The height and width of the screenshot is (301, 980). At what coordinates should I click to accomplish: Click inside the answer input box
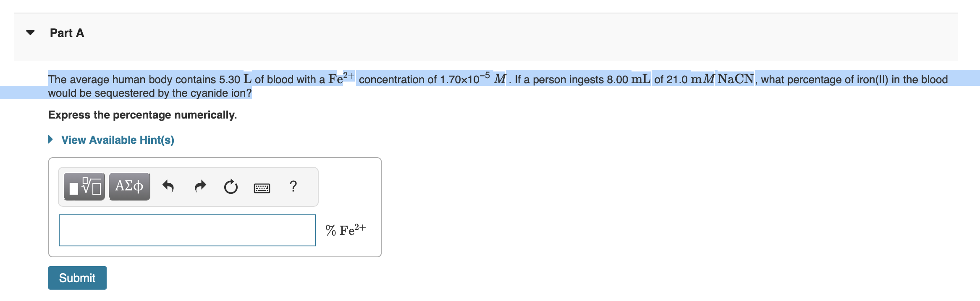pos(187,230)
